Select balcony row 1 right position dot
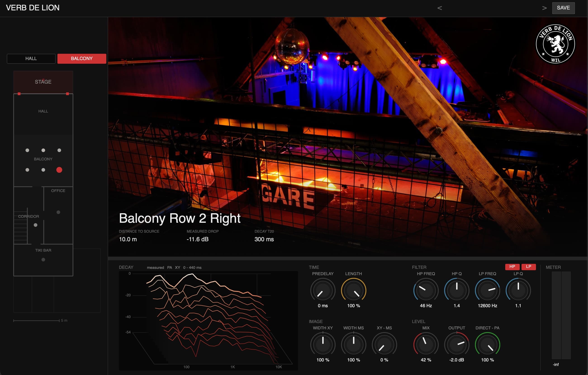The height and width of the screenshot is (375, 588). [x=59, y=150]
